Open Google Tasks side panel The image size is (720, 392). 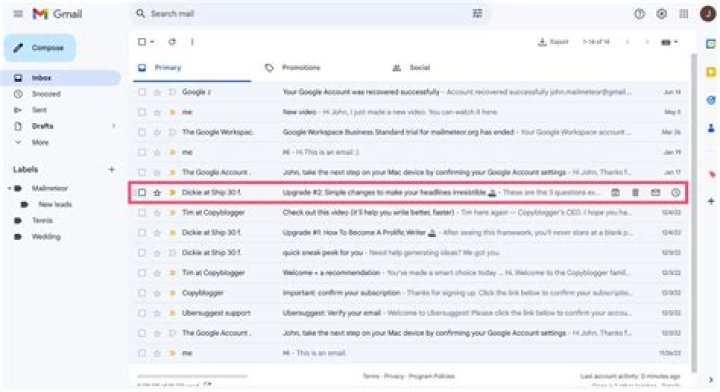pos(711,100)
